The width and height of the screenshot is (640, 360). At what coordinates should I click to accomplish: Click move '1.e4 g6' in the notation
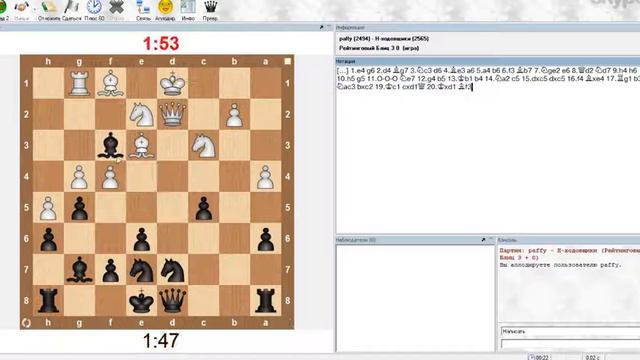tap(363, 71)
